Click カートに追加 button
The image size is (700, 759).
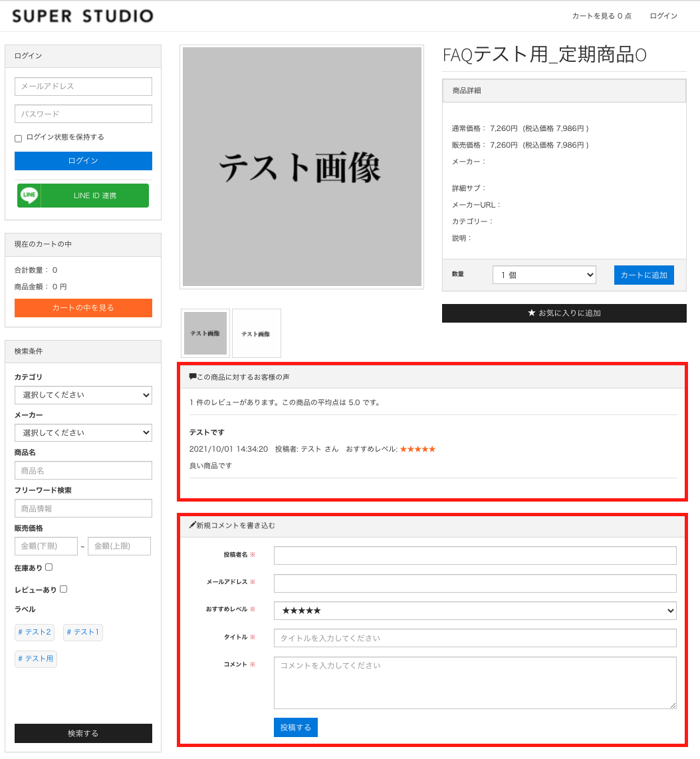coord(644,275)
